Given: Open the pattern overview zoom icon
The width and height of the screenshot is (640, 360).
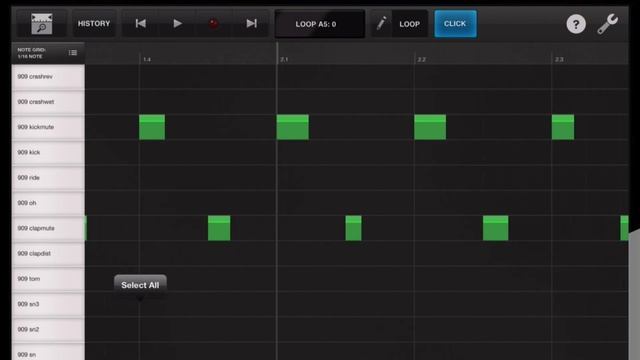Looking at the screenshot, I should click(x=42, y=24).
